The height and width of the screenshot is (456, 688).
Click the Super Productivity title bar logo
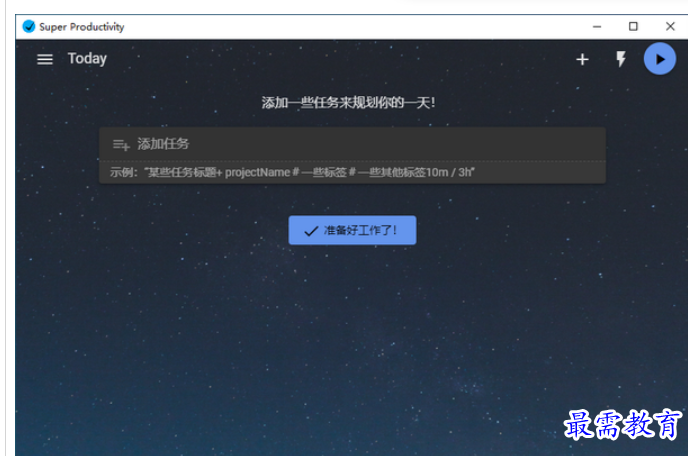click(28, 26)
